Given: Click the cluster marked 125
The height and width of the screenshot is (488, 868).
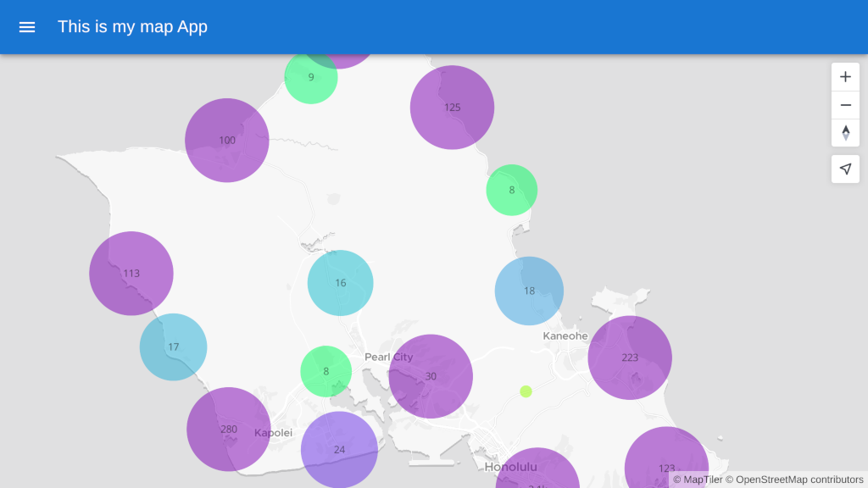Looking at the screenshot, I should pyautogui.click(x=452, y=108).
